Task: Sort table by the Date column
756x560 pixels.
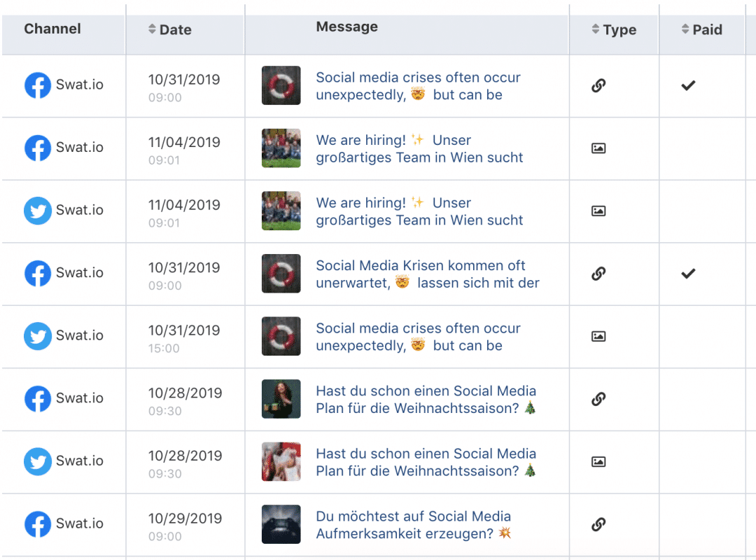Action: (170, 29)
